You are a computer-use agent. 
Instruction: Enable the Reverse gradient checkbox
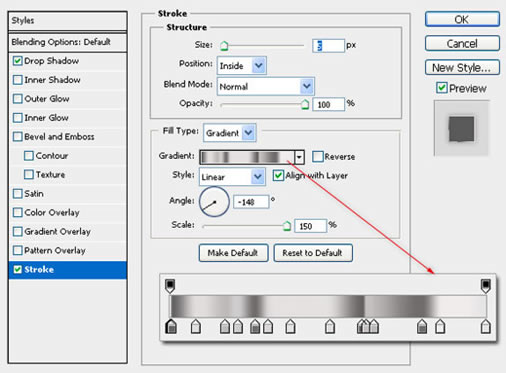coord(318,156)
